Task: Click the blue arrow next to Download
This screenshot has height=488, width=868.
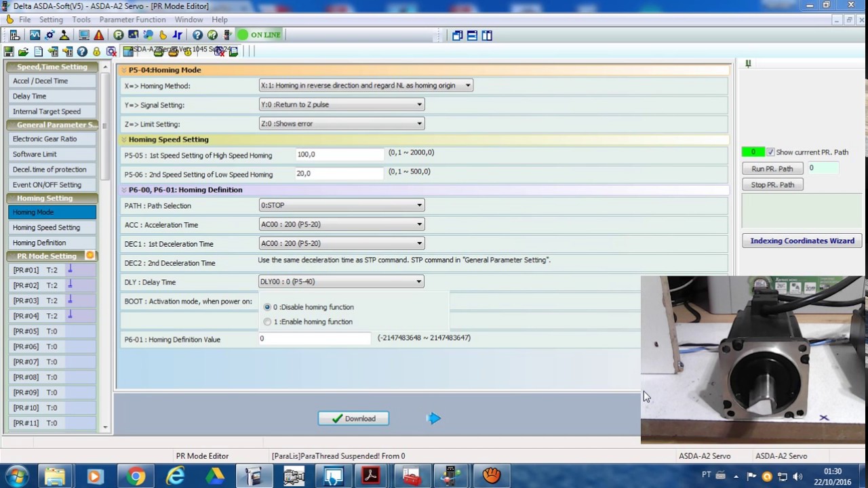Action: coord(434,418)
